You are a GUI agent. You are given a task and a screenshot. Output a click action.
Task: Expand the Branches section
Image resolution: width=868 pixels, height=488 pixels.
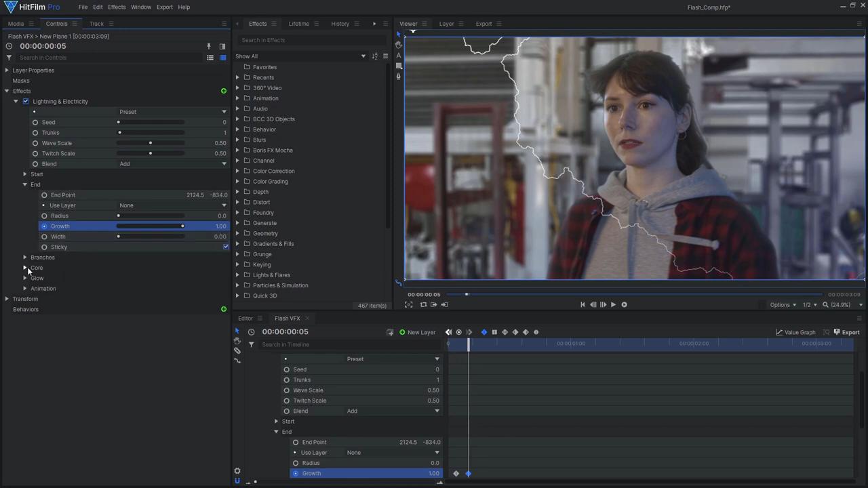pos(25,258)
